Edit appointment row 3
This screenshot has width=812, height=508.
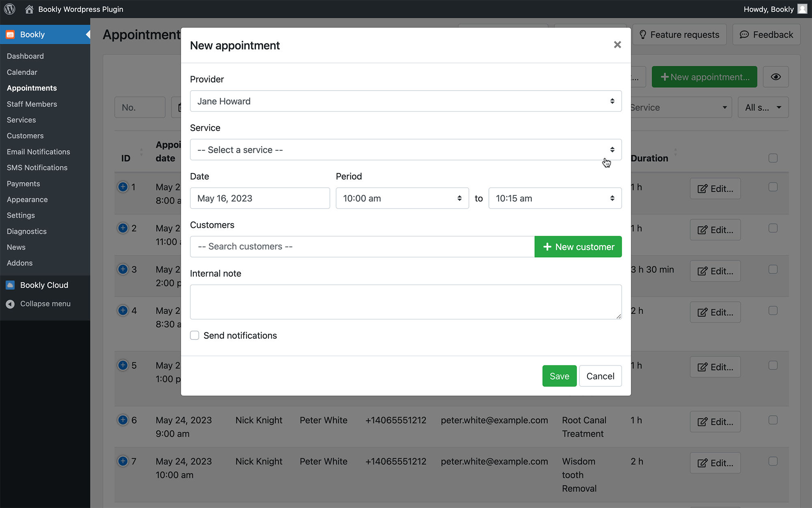715,271
